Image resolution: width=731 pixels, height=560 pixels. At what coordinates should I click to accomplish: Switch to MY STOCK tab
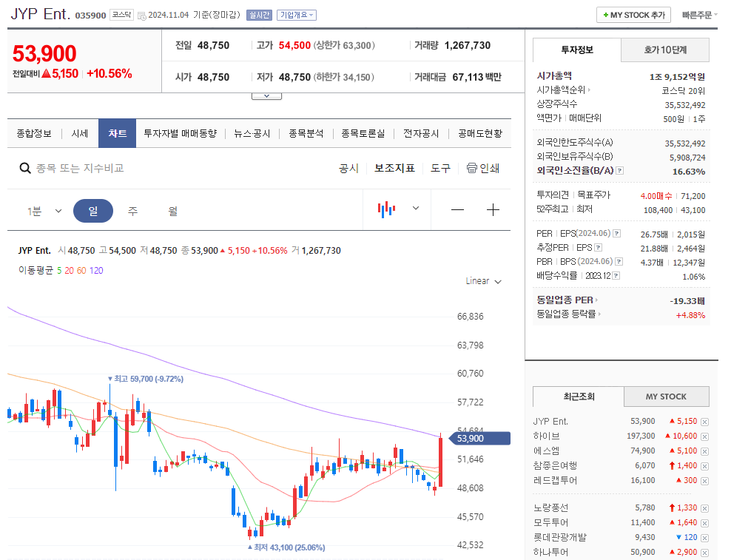click(666, 397)
